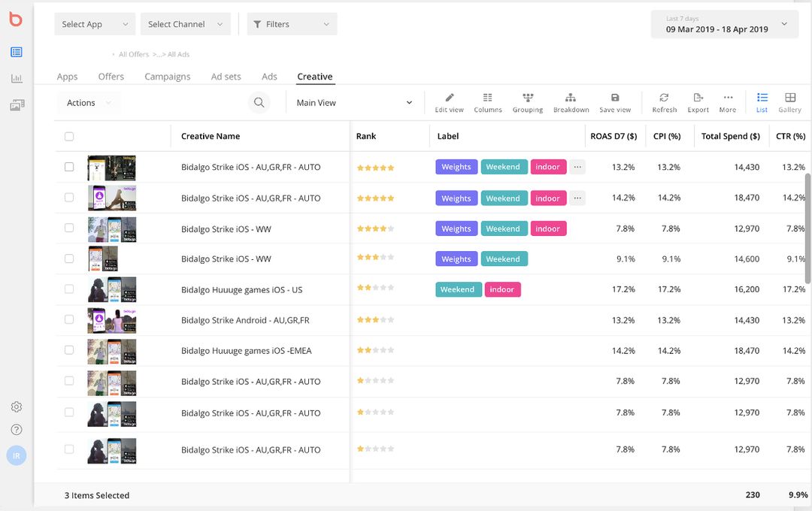812x511 pixels.
Task: Click the search magnifier icon
Action: coord(259,102)
